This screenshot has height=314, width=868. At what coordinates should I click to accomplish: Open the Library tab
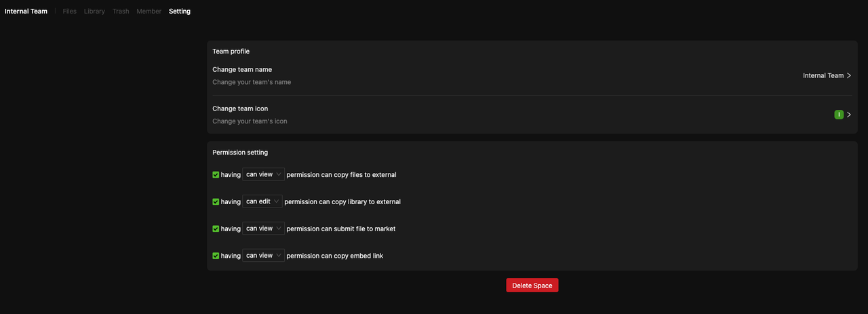pos(94,12)
